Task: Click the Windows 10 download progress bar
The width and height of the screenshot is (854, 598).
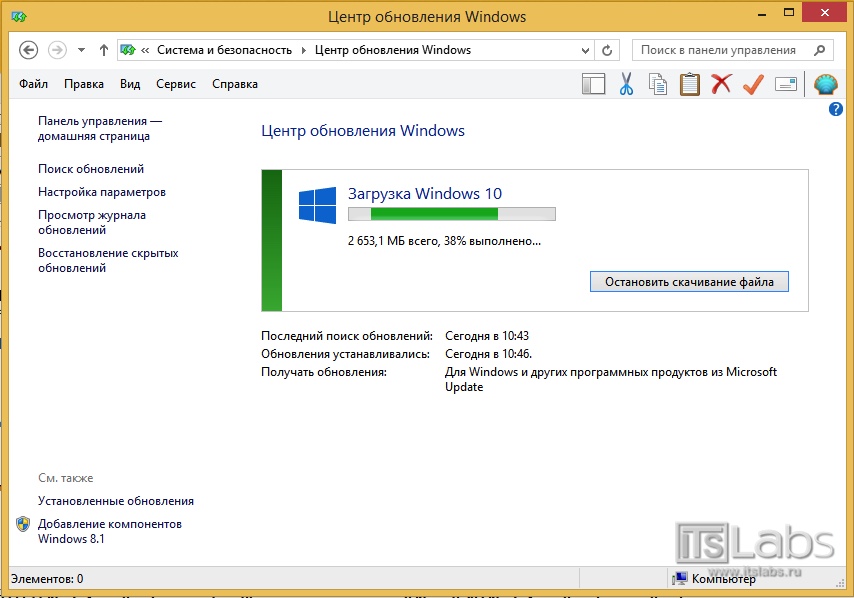Action: (452, 214)
